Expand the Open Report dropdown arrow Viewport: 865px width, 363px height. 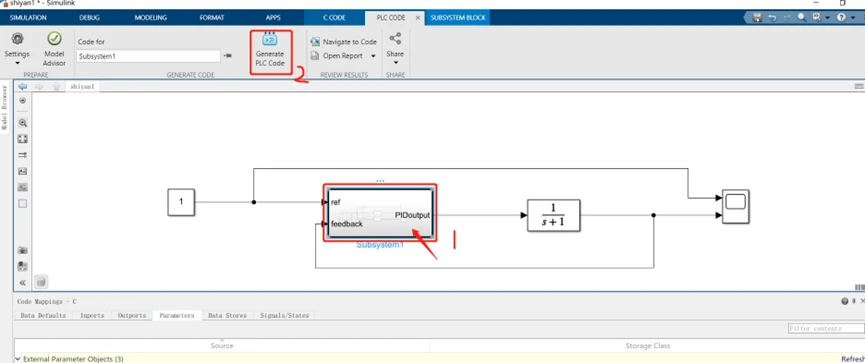tap(373, 56)
